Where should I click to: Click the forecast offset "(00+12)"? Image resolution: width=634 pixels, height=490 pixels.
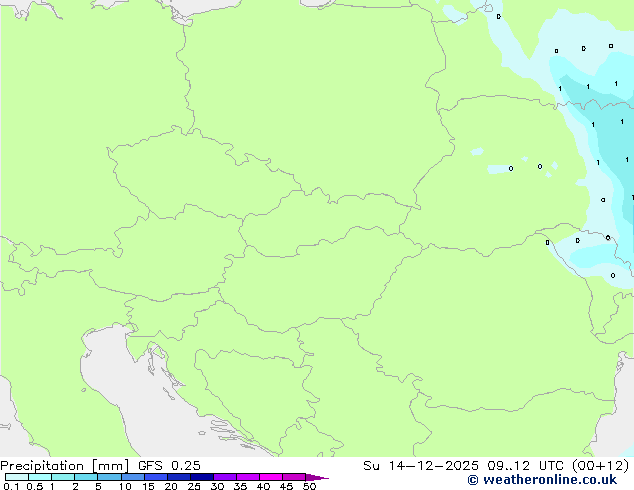(x=600, y=466)
